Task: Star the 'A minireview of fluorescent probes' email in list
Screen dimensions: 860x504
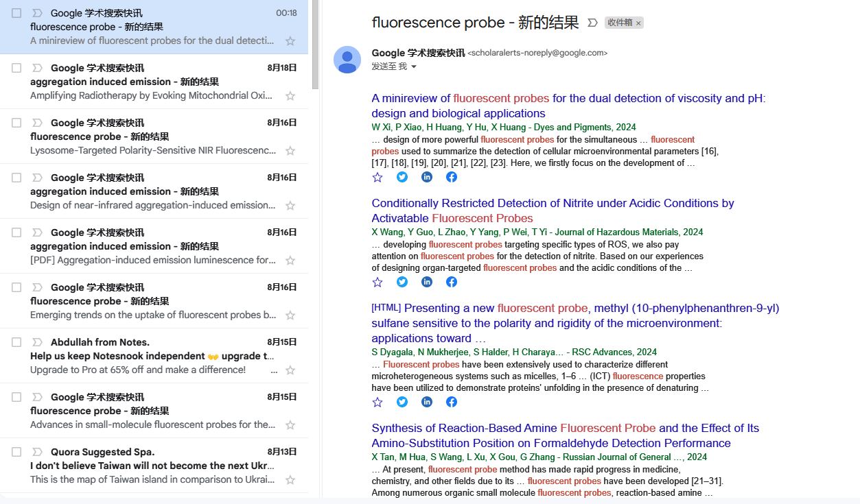Action: pyautogui.click(x=290, y=41)
